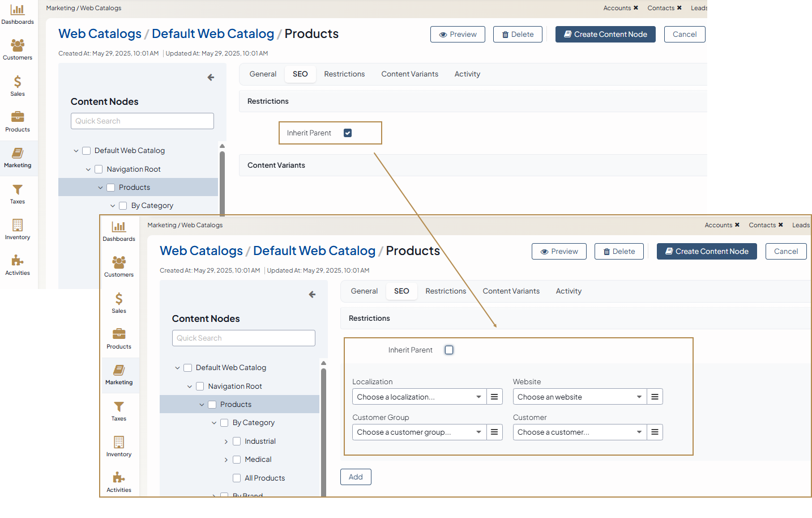Click the lower window's Content Nodes tree scrollbar
This screenshot has width=812, height=518.
[x=323, y=431]
